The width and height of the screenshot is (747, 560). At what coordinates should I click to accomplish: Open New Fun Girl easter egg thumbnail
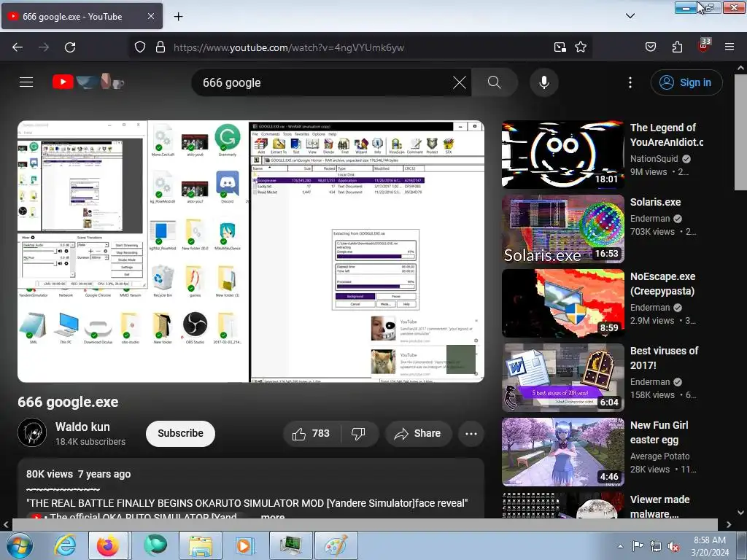(562, 451)
